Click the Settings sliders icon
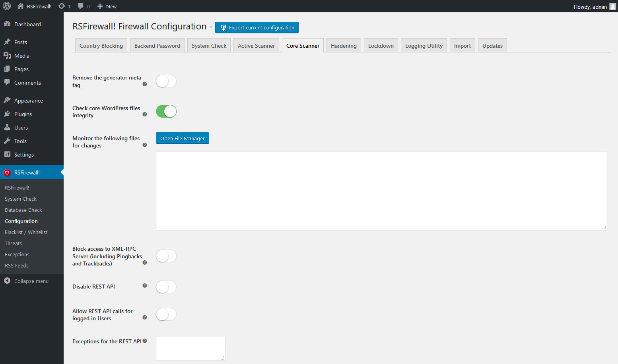The image size is (618, 364). pos(7,154)
